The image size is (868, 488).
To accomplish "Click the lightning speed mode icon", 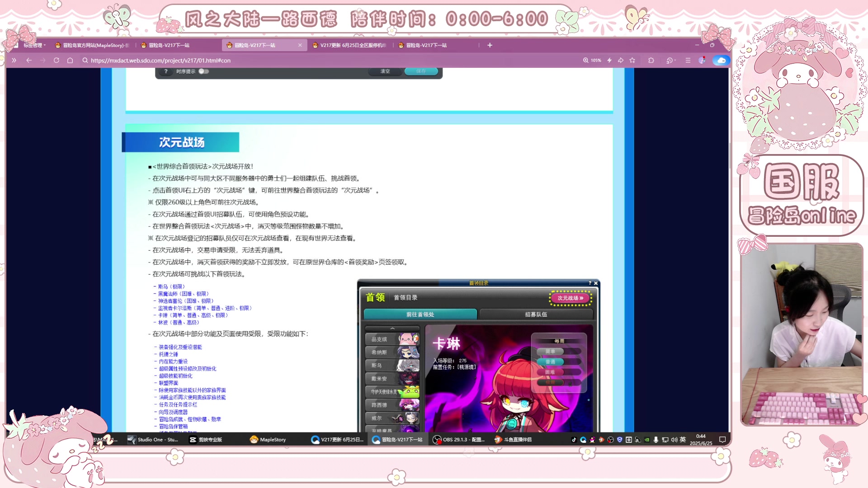I will [x=609, y=60].
